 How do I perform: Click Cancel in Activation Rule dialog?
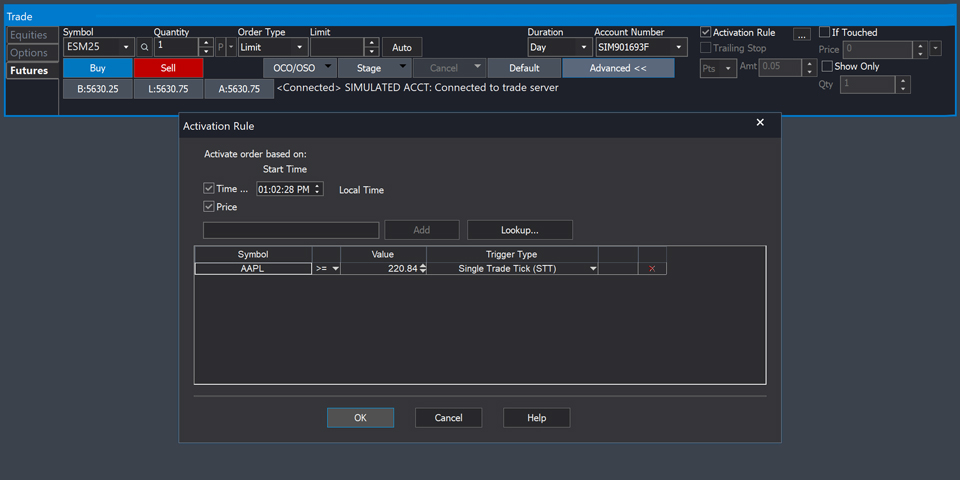click(448, 418)
